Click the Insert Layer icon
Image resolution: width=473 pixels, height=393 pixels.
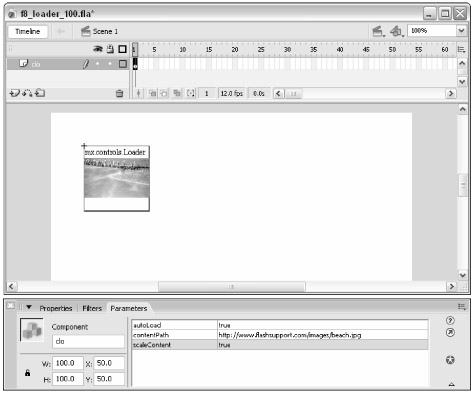pyautogui.click(x=14, y=93)
